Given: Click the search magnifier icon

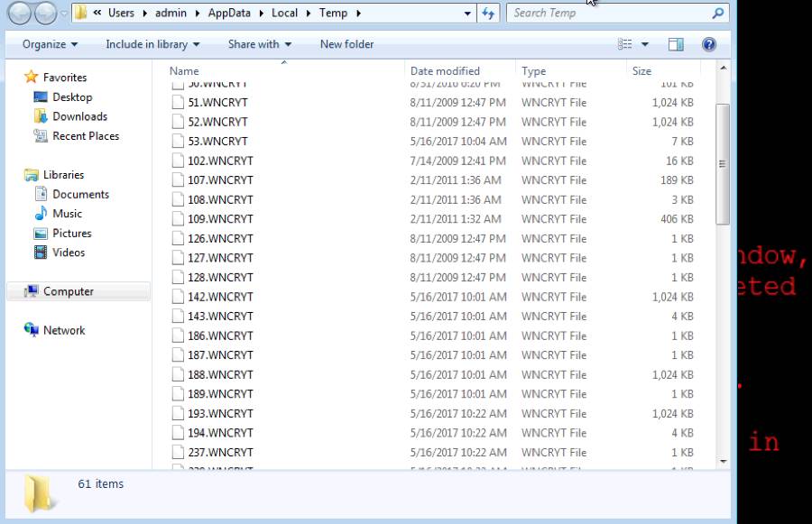Looking at the screenshot, I should 718,14.
